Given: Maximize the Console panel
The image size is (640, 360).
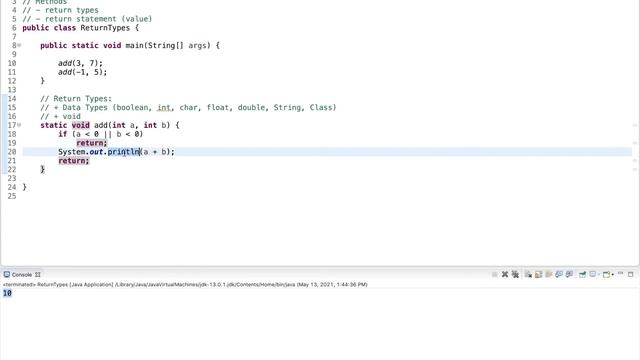Looking at the screenshot, I should coord(631,275).
